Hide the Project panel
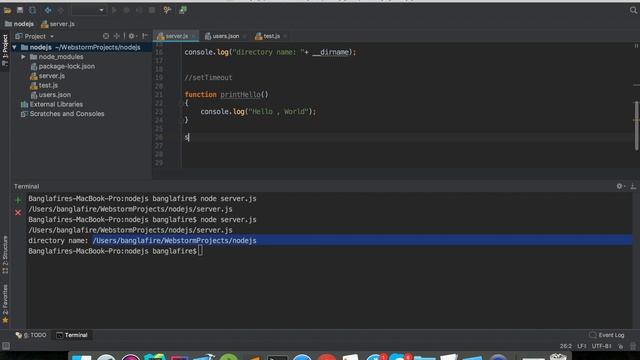640x360 pixels. pyautogui.click(x=145, y=36)
